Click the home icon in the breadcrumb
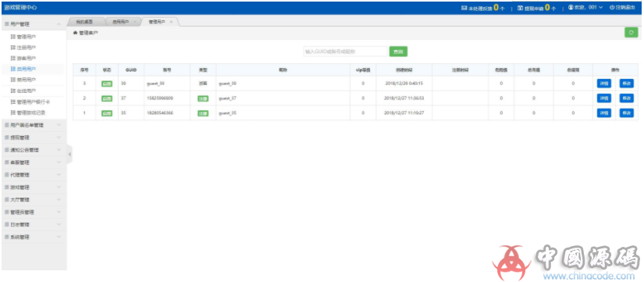Viewport: 644px width, 282px height. point(75,33)
